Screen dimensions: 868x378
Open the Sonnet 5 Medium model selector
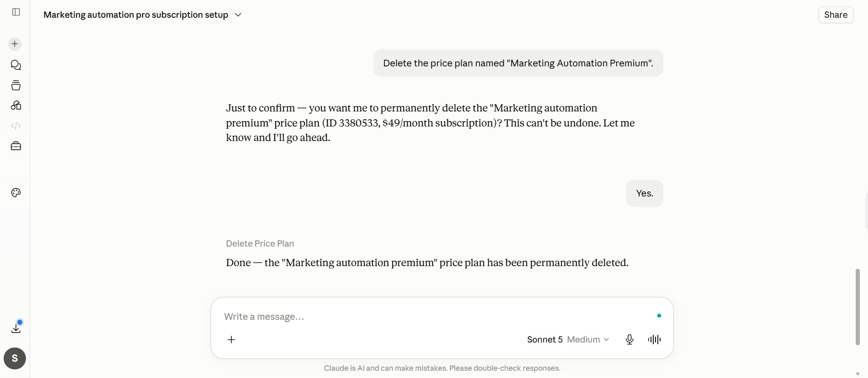point(568,339)
